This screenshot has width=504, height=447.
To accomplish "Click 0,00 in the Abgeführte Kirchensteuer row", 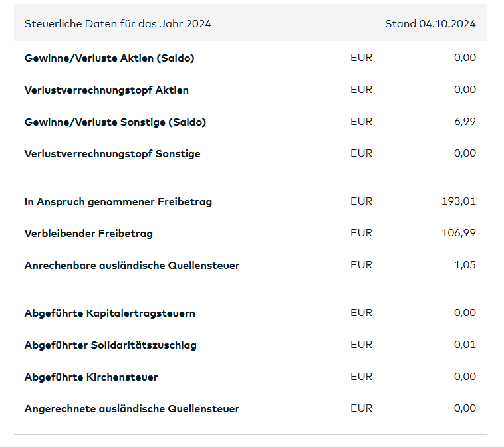I will click(x=465, y=377).
